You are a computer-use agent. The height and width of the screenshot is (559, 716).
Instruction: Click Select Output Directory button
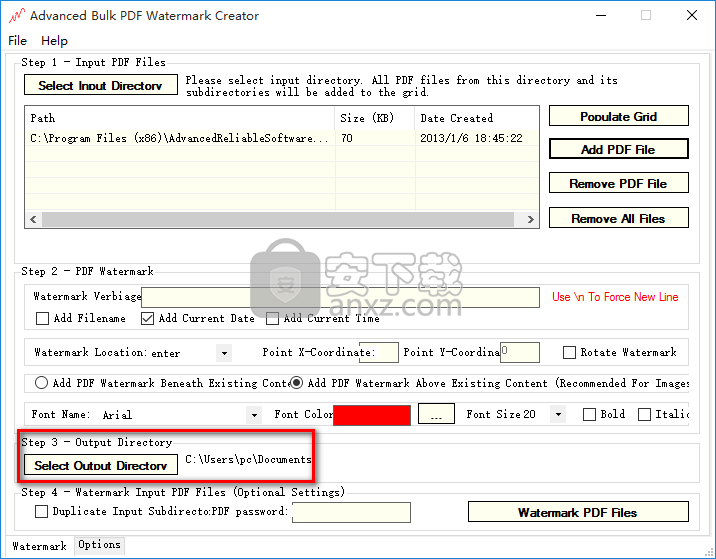point(100,465)
